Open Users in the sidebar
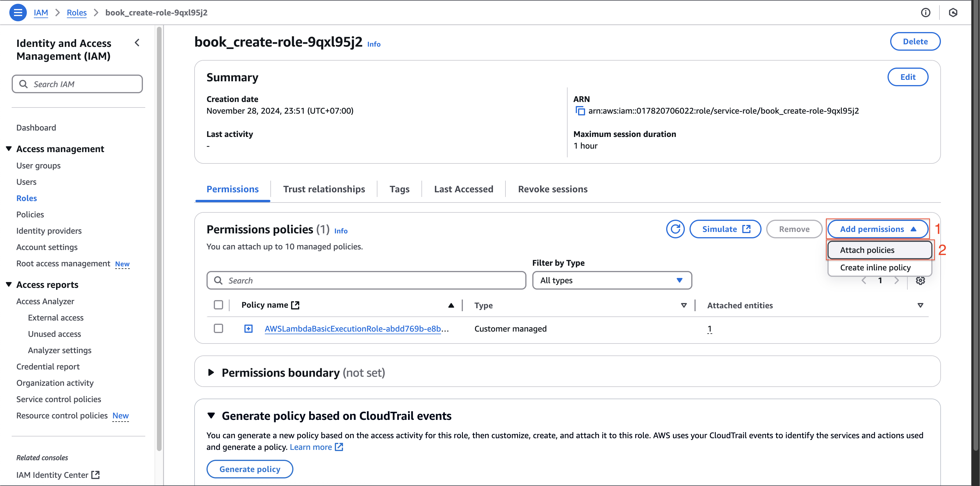980x486 pixels. tap(26, 182)
